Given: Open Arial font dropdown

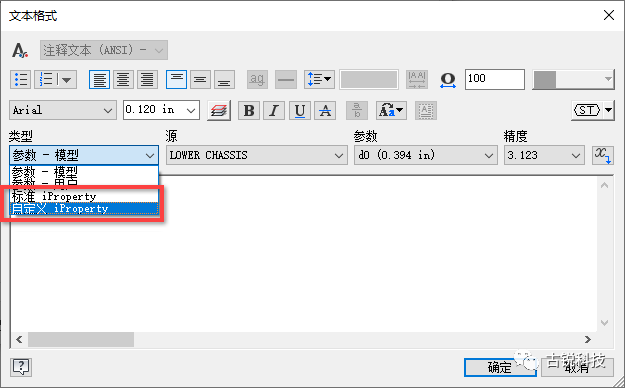Looking at the screenshot, I should tap(63, 110).
